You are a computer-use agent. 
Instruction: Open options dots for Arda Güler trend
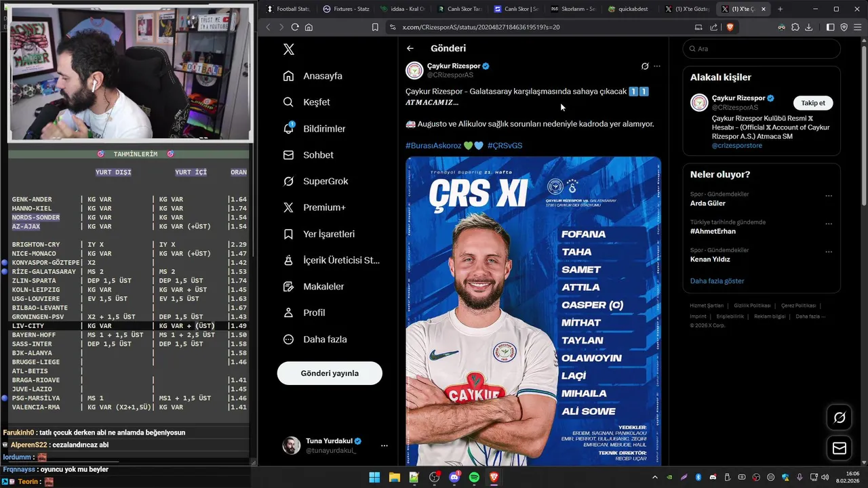click(x=829, y=196)
